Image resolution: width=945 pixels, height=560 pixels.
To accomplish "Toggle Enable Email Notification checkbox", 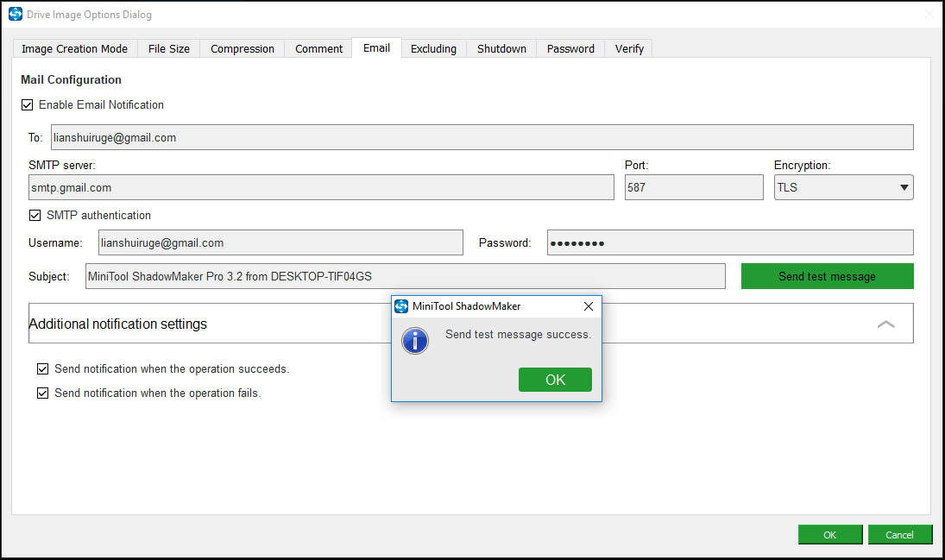I will point(27,105).
